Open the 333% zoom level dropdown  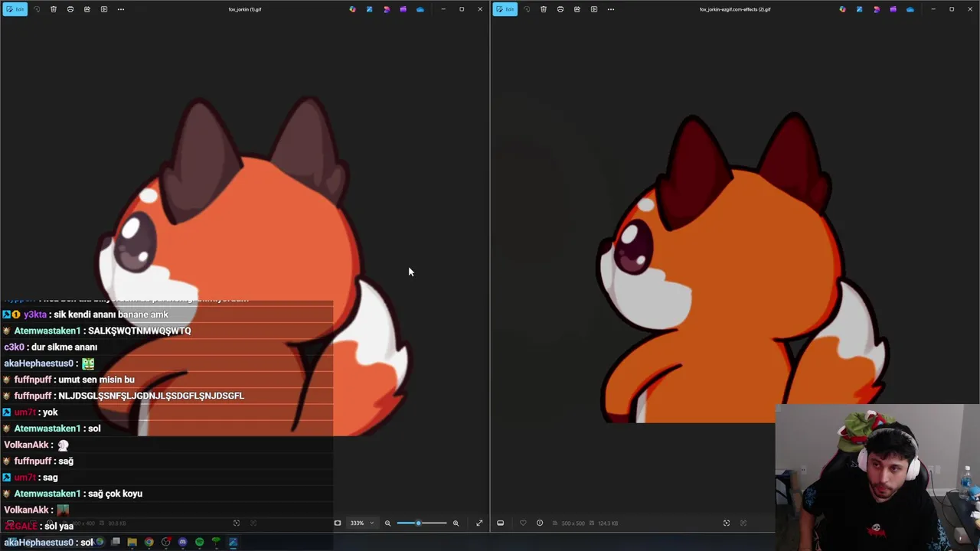tap(363, 523)
